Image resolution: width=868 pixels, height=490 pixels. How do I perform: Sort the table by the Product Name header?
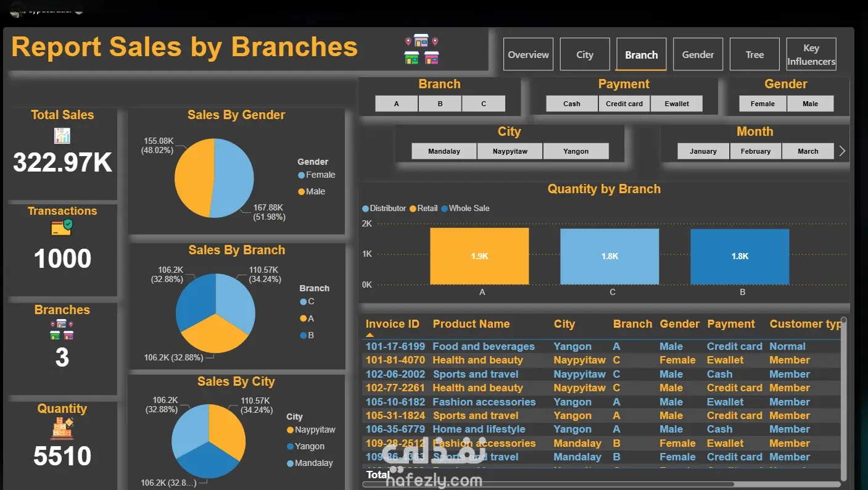pos(471,324)
